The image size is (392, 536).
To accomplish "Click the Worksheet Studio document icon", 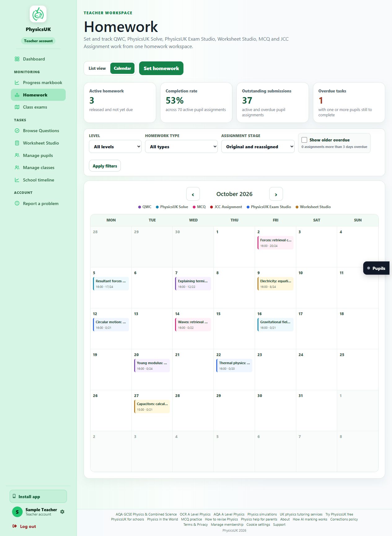I will [x=17, y=143].
